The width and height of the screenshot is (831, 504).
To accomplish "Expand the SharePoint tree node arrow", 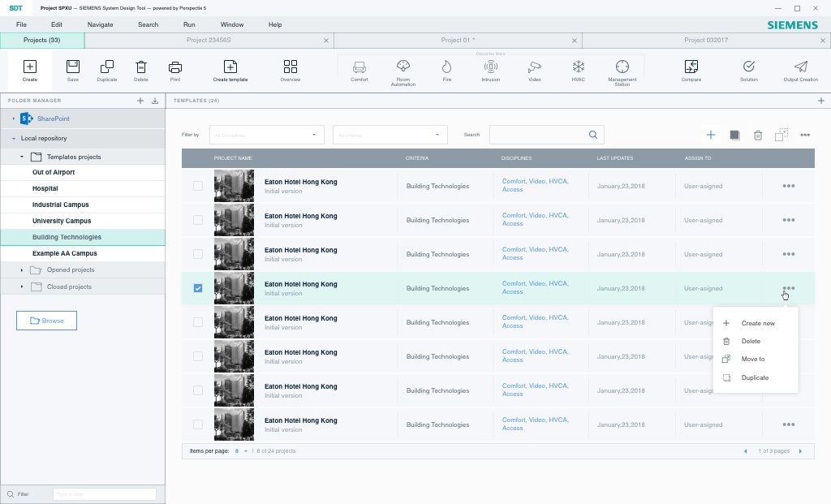I will point(13,118).
